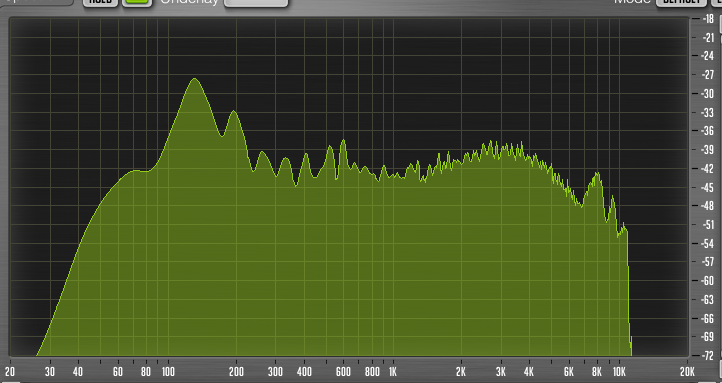
Task: Click the 800 frequency axis label
Action: pyautogui.click(x=372, y=371)
